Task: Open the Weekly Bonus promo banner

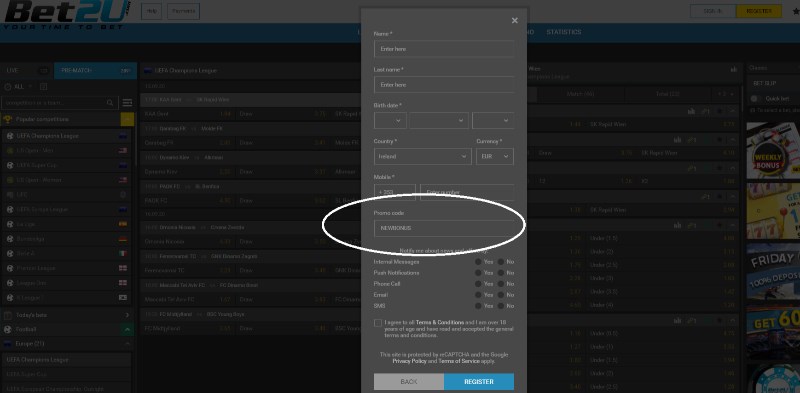Action: point(773,150)
